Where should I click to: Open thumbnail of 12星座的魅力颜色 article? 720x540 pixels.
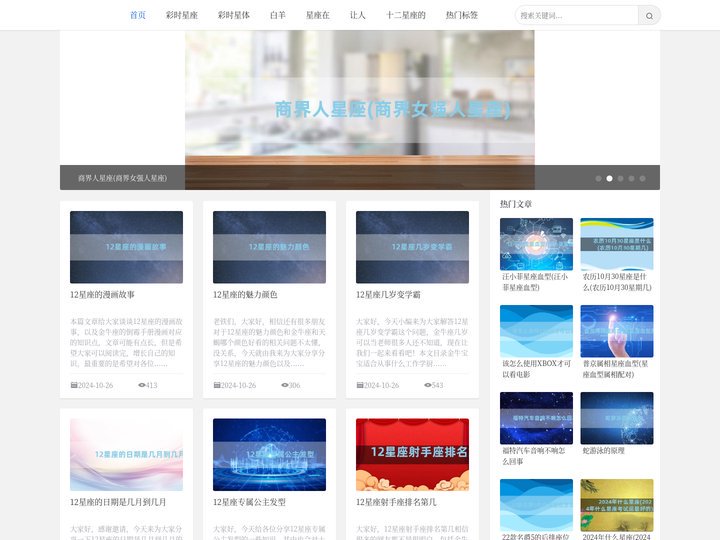[x=270, y=247]
